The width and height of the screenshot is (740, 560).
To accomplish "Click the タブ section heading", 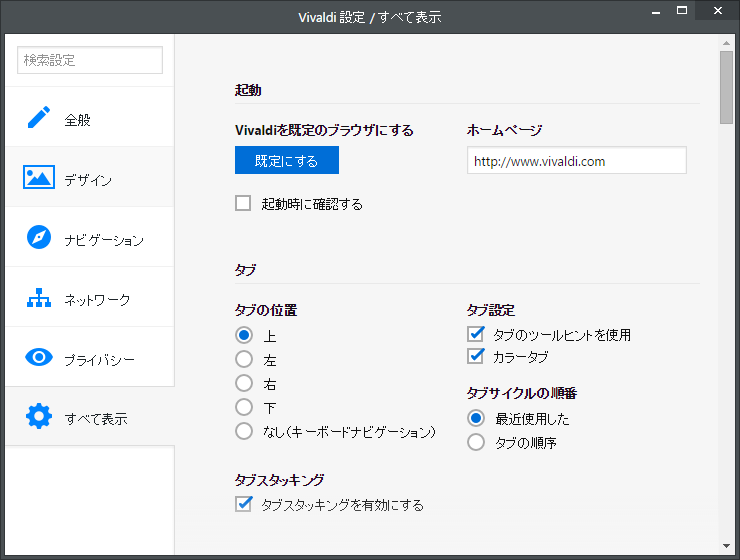I will (245, 270).
